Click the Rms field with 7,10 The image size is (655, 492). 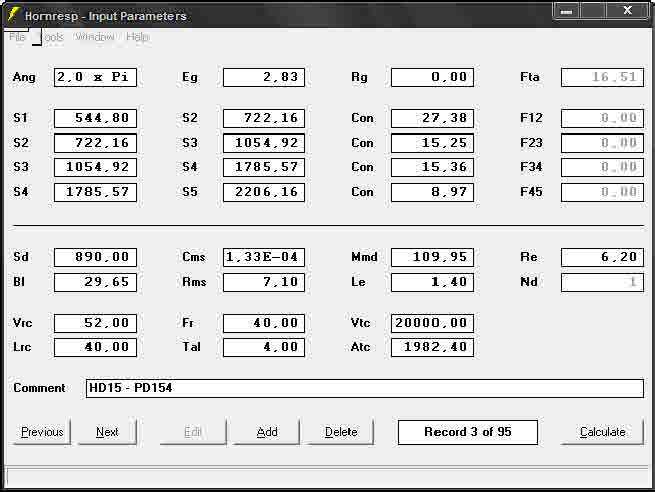(264, 282)
